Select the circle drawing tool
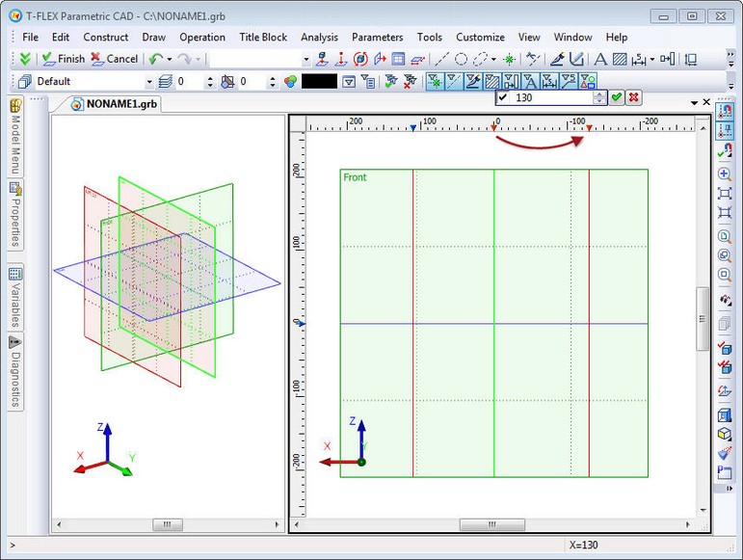The image size is (743, 560). [x=462, y=59]
